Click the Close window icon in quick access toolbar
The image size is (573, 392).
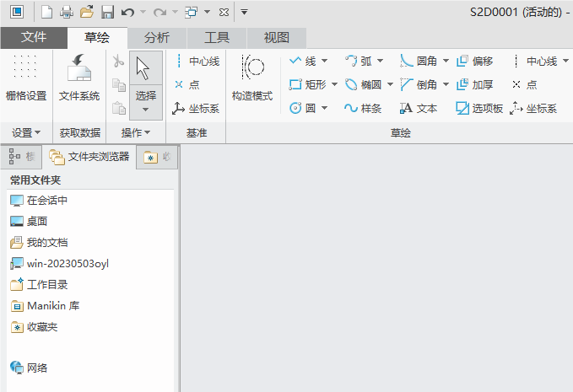click(224, 13)
